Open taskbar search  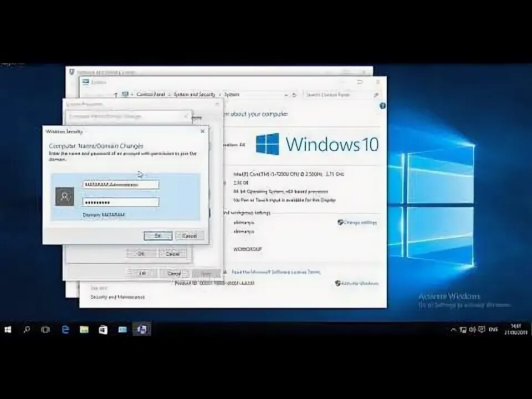27,329
